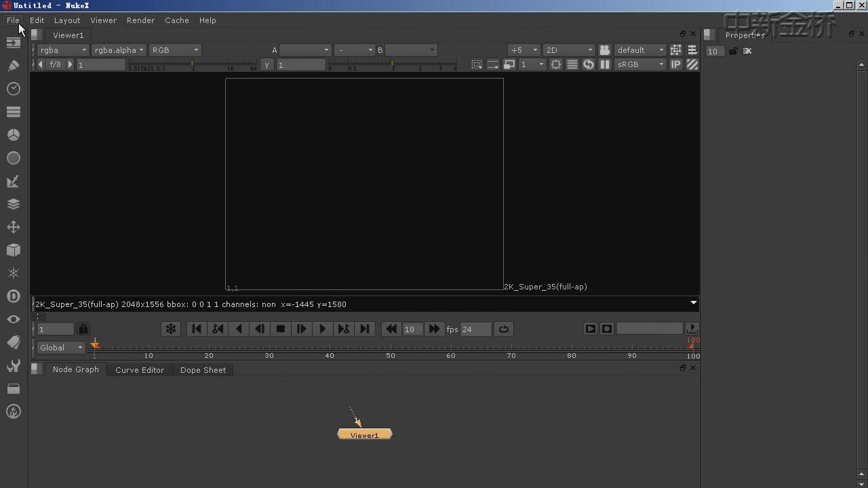Open the Global frame range dropdown
Screen dimensions: 868x488
coord(61,348)
